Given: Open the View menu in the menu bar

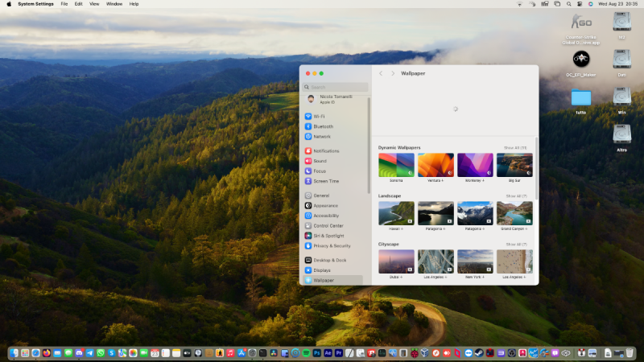Looking at the screenshot, I should click(94, 4).
